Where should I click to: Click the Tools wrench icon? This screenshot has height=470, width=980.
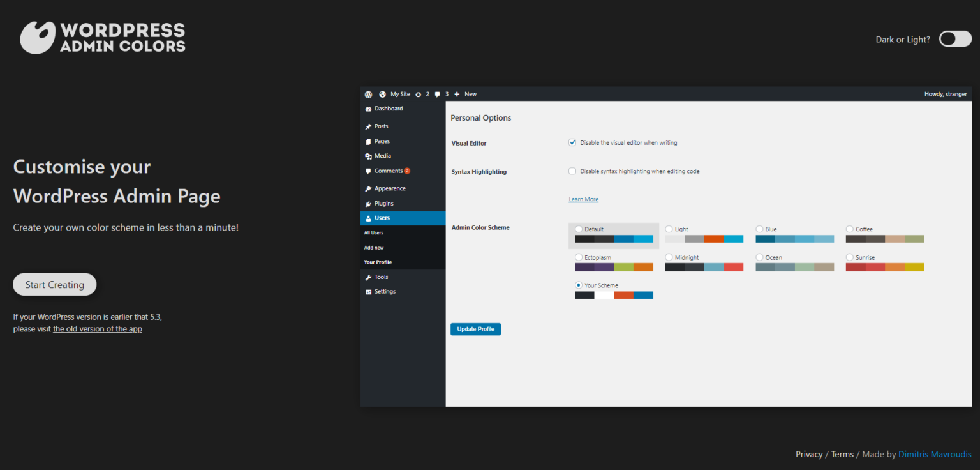point(368,277)
